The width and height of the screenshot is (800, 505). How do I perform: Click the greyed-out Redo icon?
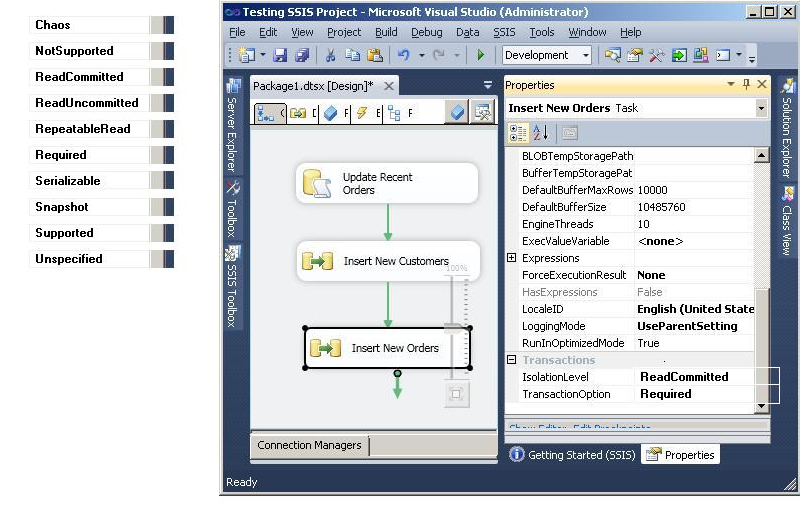[438, 55]
